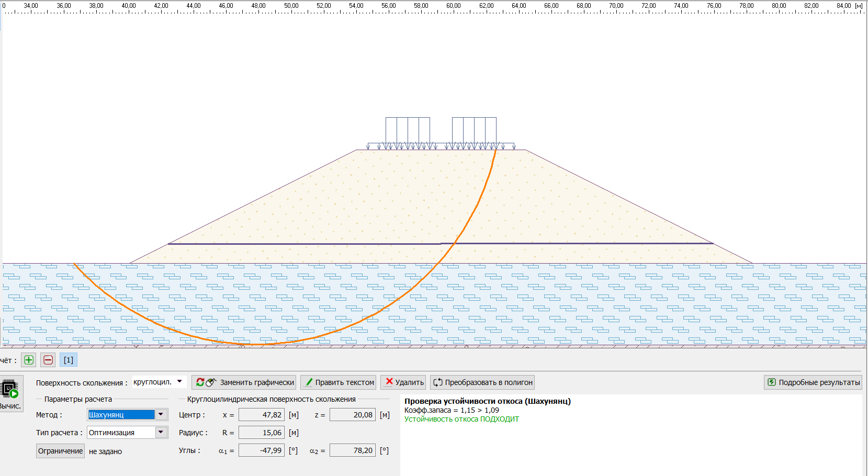Click Править текстом button
868x476 pixels.
click(339, 382)
